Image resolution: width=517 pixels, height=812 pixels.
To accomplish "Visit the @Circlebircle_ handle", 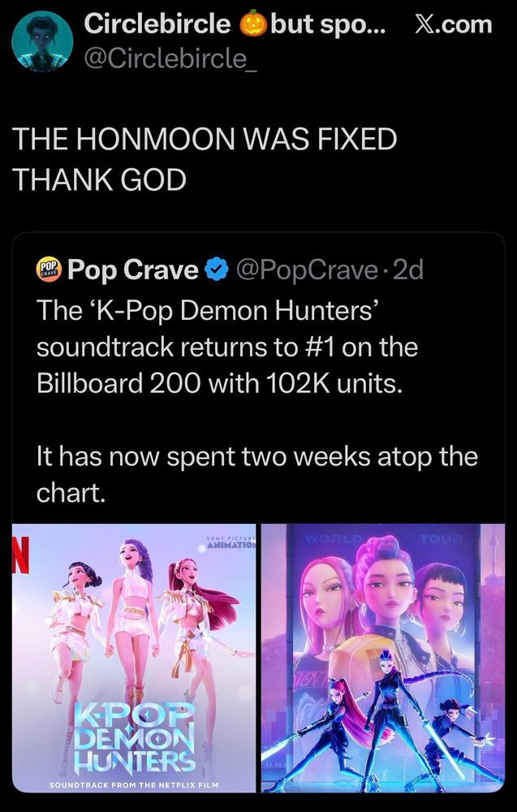I will (x=170, y=59).
